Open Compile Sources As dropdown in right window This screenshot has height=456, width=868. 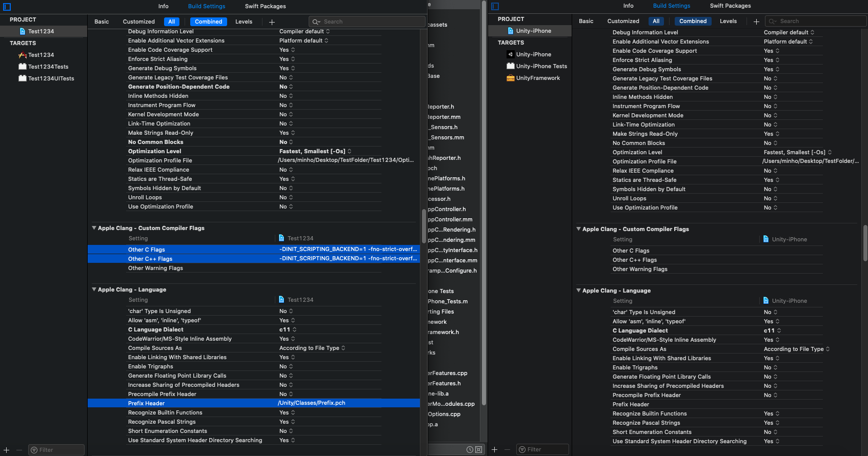point(797,349)
